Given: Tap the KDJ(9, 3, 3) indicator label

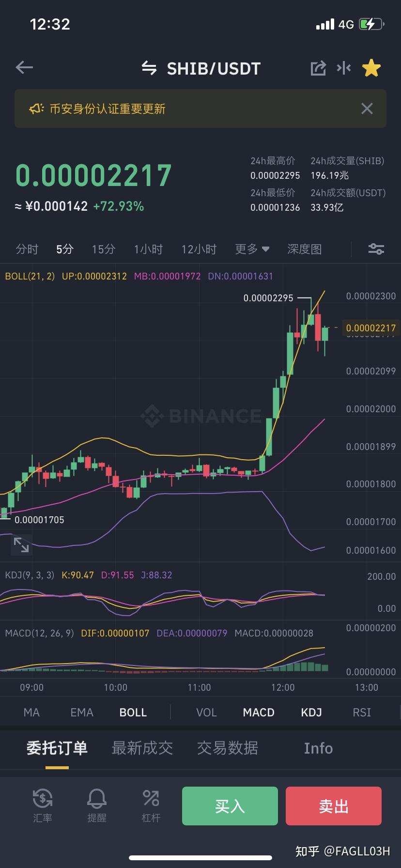Looking at the screenshot, I should tap(30, 575).
